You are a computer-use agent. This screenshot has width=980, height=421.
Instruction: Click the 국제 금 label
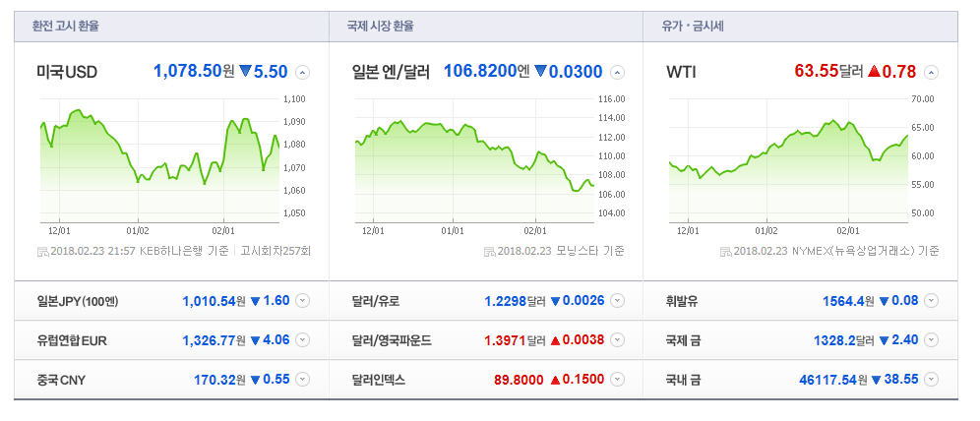683,340
